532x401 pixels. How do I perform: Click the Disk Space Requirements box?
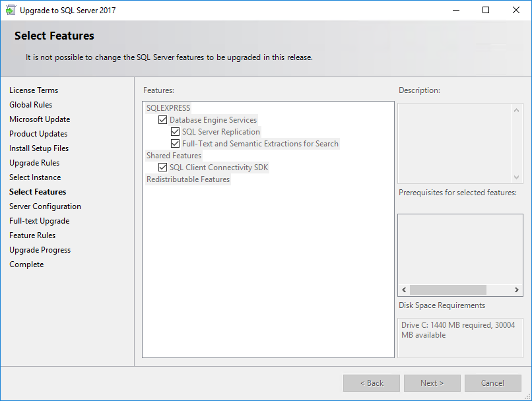click(x=460, y=338)
